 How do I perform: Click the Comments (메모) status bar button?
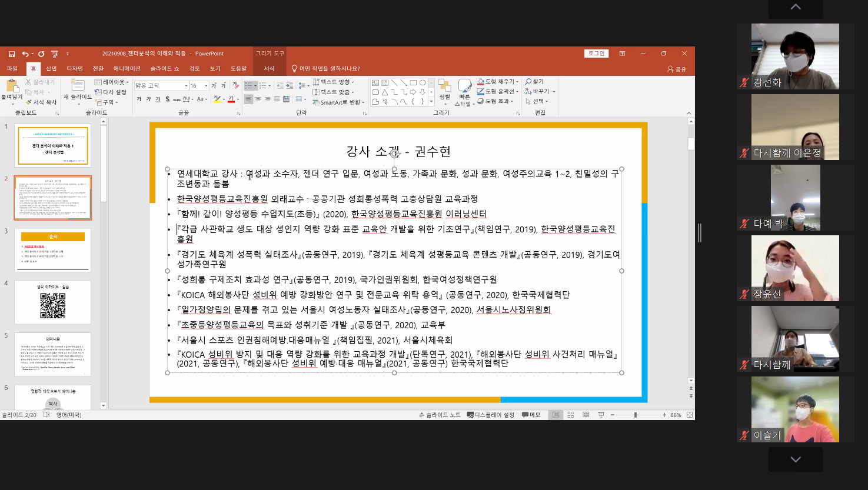coord(531,415)
